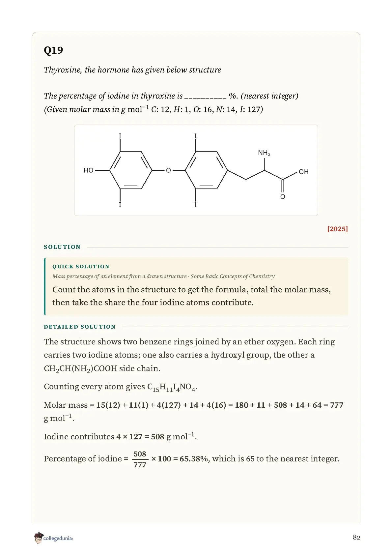Click the carbonyl O at bottom right
392x555 pixels.
pos(283,197)
